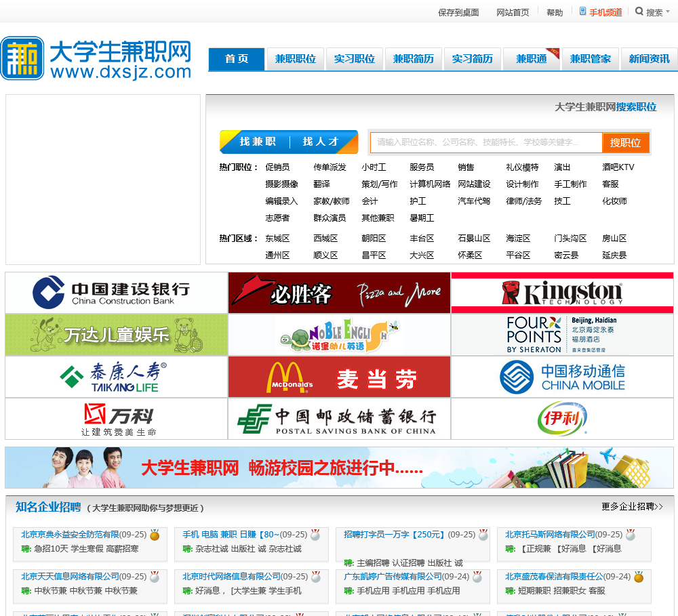The width and height of the screenshot is (678, 616).
Task: Open the 必胜客 Pizza Hut banner
Action: click(339, 293)
